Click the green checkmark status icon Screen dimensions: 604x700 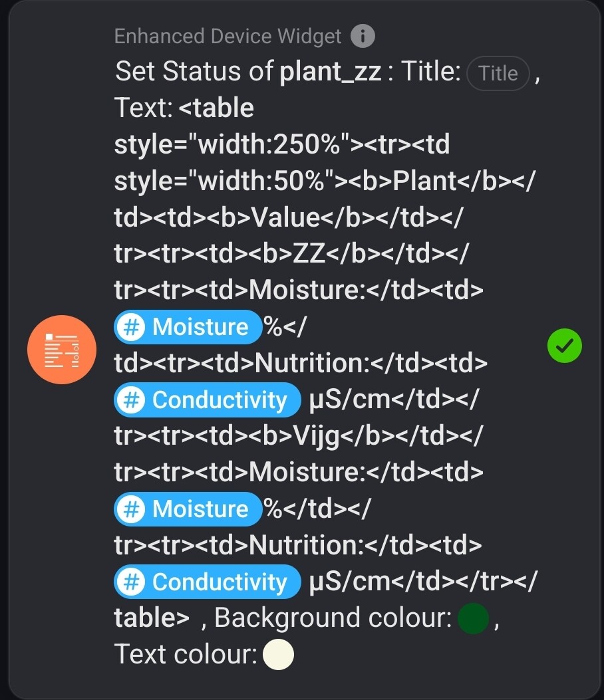564,346
